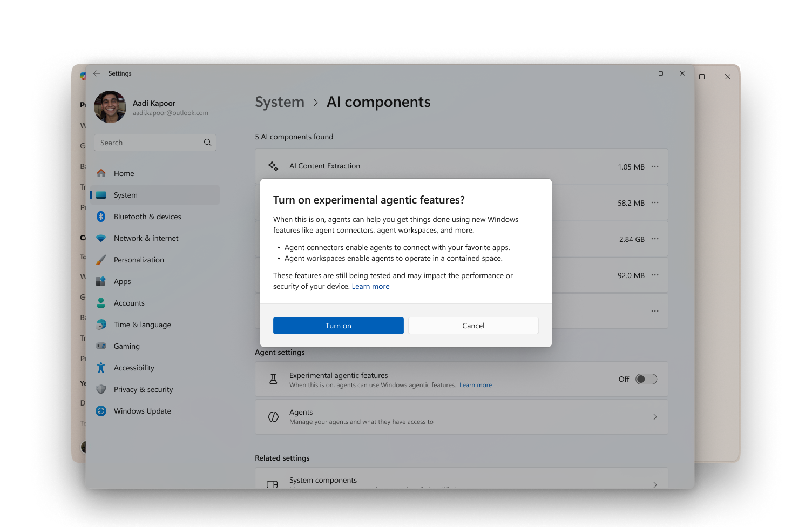Click the "5 AI components found" text
This screenshot has width=812, height=527.
[294, 137]
